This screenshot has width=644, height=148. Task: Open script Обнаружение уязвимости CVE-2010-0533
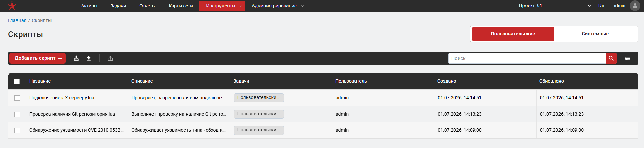click(x=76, y=130)
